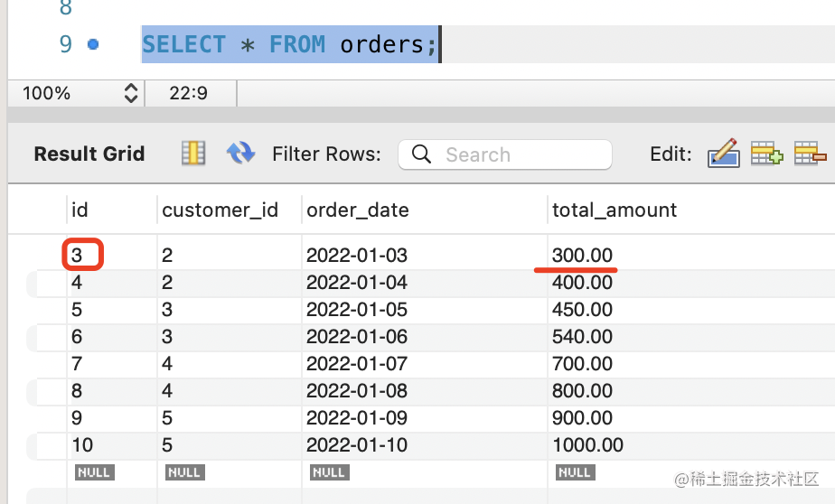This screenshot has height=504, width=835.
Task: Insert a new row with the add-row icon
Action: click(x=766, y=154)
